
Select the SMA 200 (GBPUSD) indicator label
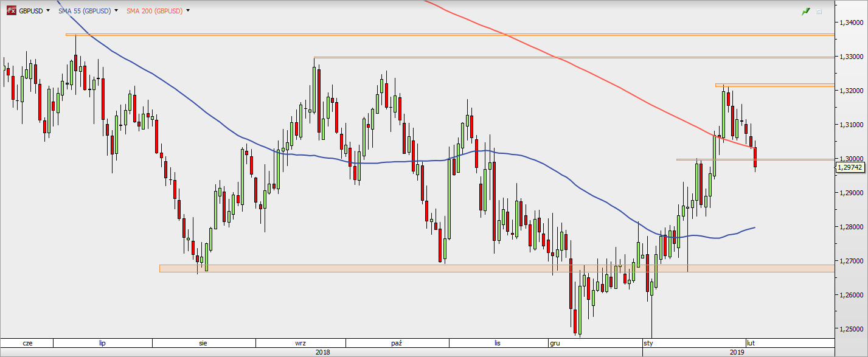[x=155, y=11]
